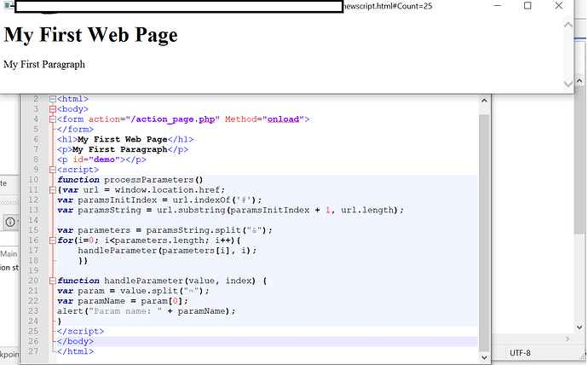Select the Main tab in left panel
Screen dimensions: 588x365
pyautogui.click(x=9, y=254)
